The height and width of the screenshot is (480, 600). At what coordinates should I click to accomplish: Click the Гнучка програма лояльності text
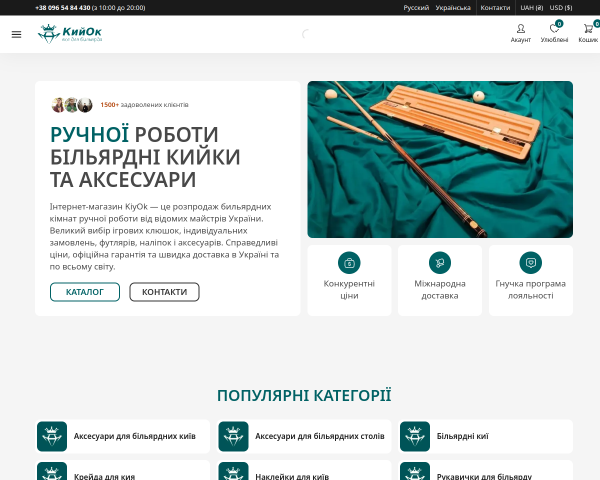click(530, 290)
